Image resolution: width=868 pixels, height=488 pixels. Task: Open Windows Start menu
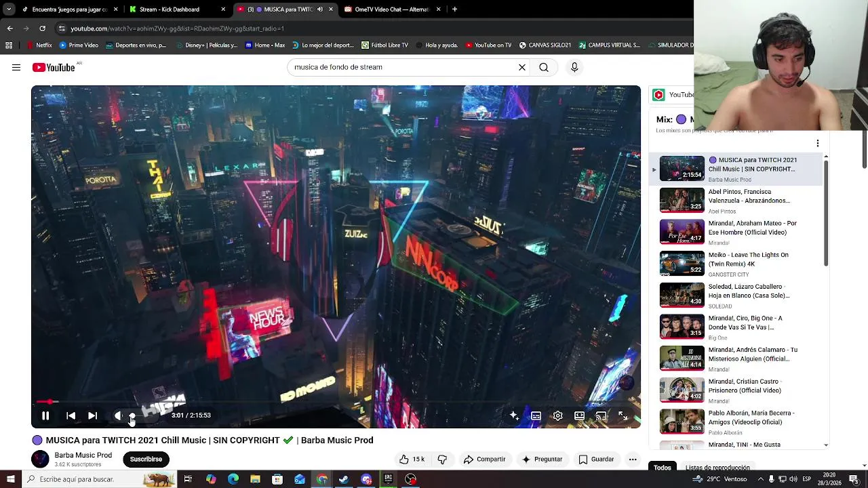coord(10,479)
